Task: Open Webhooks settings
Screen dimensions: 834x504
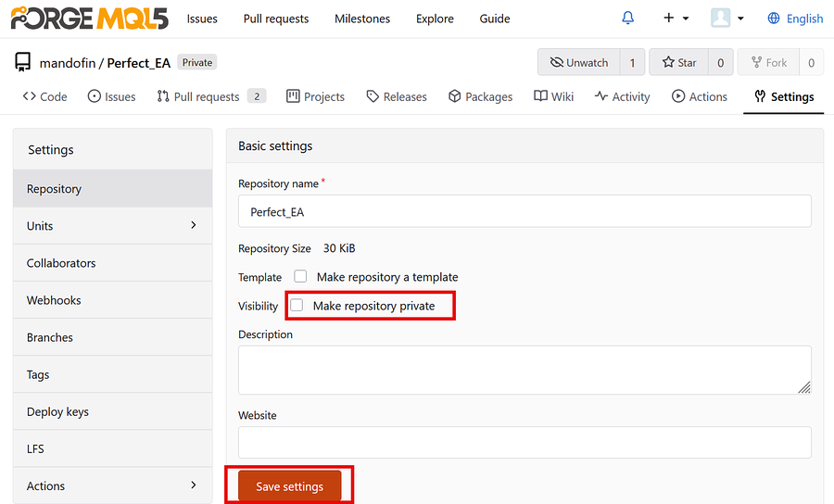Action: [113, 300]
